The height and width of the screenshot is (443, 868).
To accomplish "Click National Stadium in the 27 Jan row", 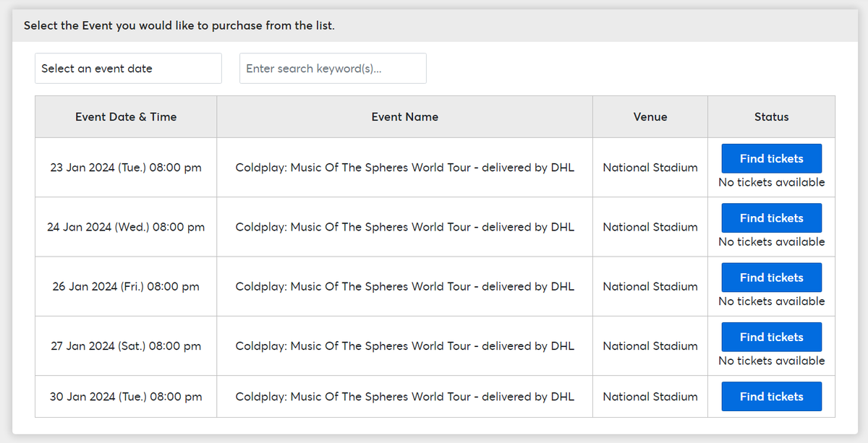I will pos(650,346).
